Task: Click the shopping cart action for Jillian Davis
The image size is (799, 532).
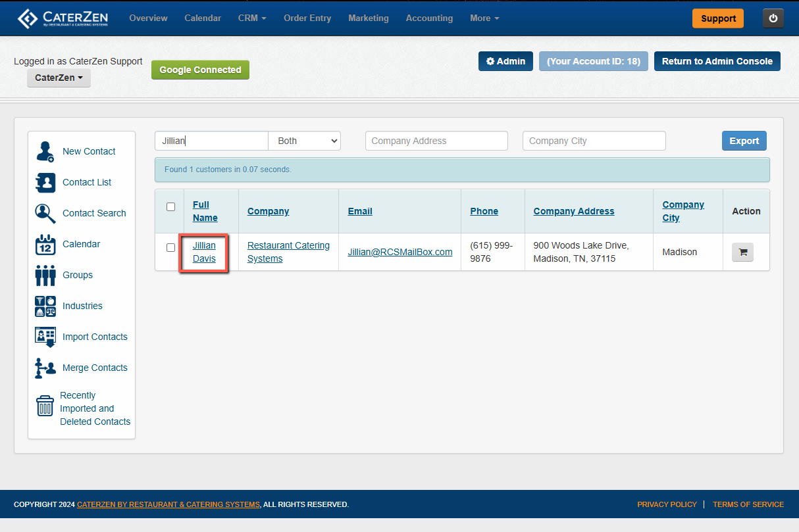Action: [742, 252]
